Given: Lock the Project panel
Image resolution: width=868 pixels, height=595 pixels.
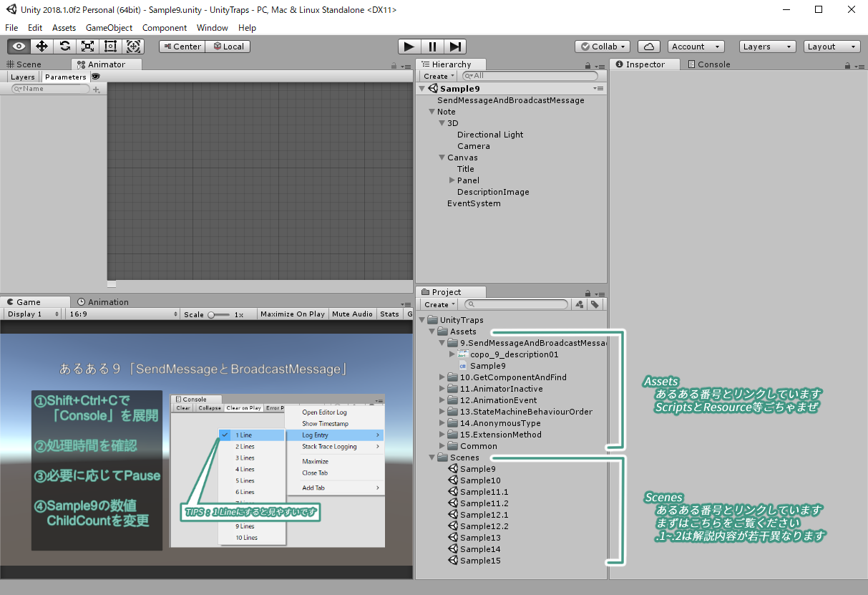Looking at the screenshot, I should pos(588,294).
